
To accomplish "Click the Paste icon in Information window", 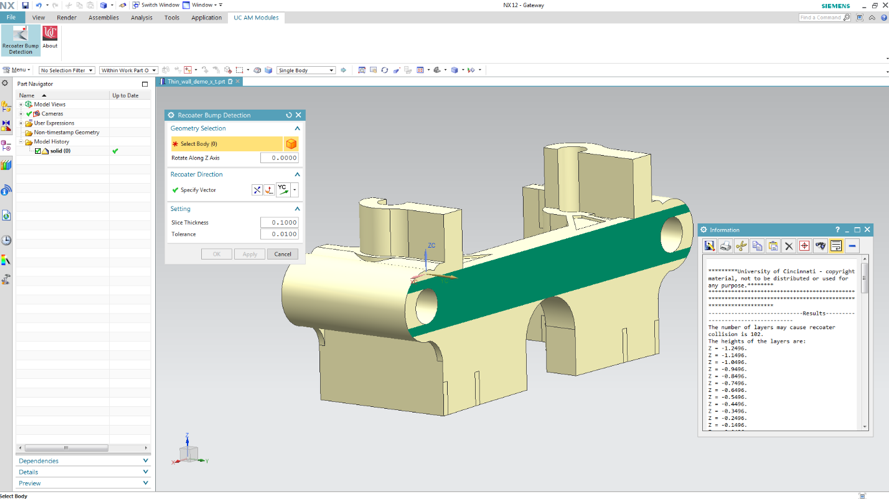I will (773, 246).
